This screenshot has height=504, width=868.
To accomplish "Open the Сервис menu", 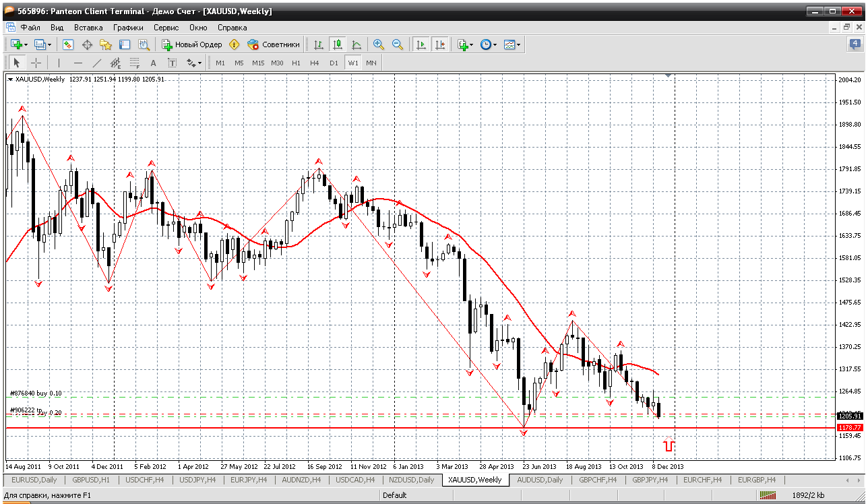I will tap(166, 28).
